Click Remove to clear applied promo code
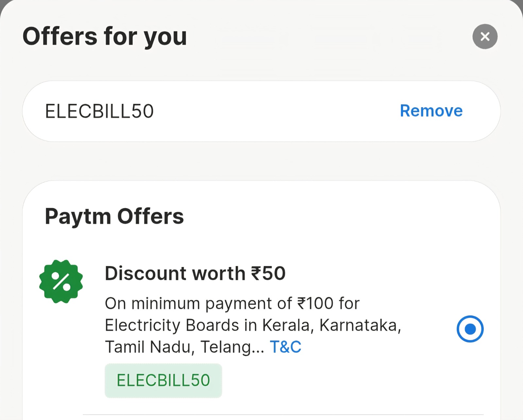This screenshot has height=420, width=523. 430,110
